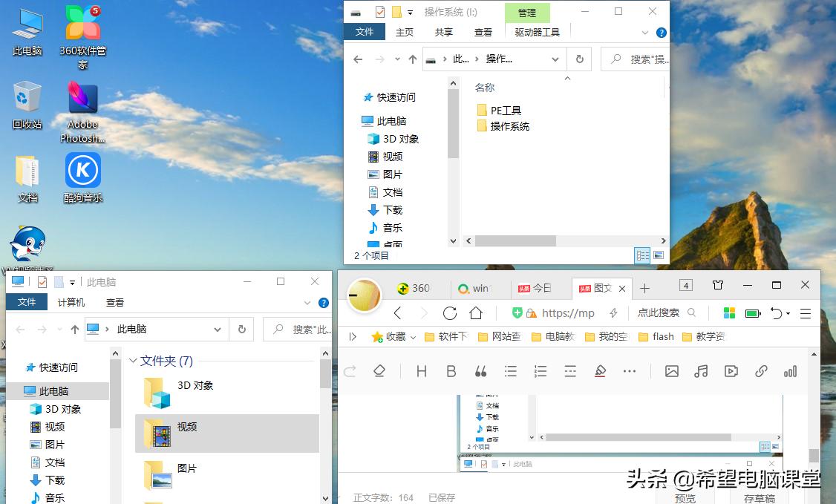Open the address bar dropdown in 此电脑 window
This screenshot has width=836, height=504.
tap(218, 329)
